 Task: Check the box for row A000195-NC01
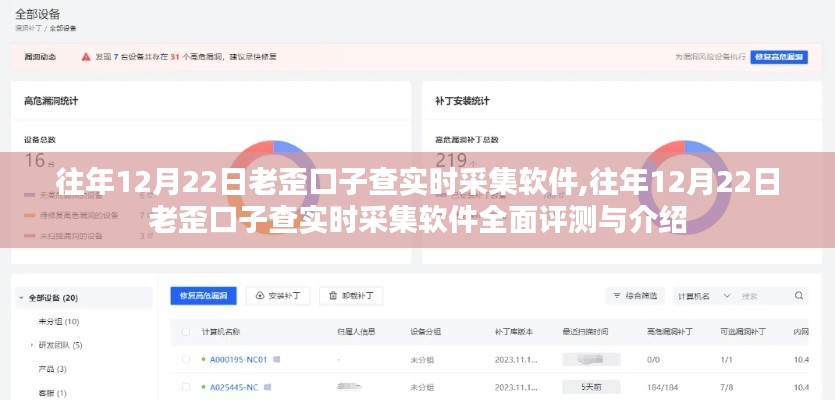tap(184, 359)
